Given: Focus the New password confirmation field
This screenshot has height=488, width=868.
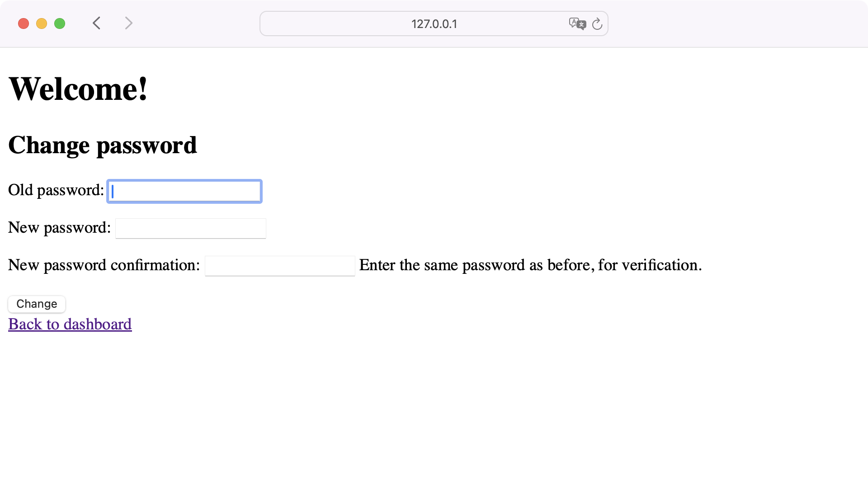Looking at the screenshot, I should coord(279,266).
